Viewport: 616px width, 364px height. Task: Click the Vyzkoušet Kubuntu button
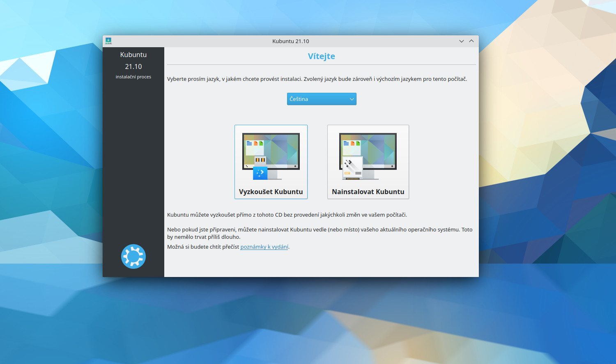click(271, 162)
